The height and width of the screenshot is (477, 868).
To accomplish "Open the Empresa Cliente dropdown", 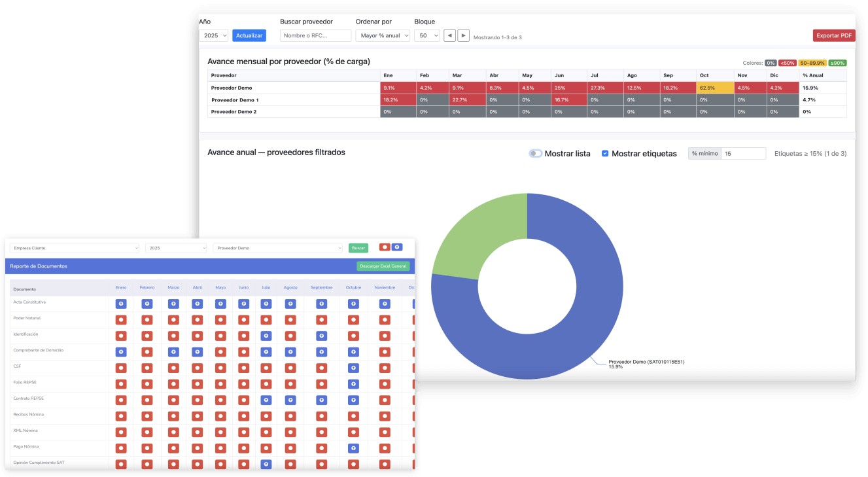I will pos(75,248).
